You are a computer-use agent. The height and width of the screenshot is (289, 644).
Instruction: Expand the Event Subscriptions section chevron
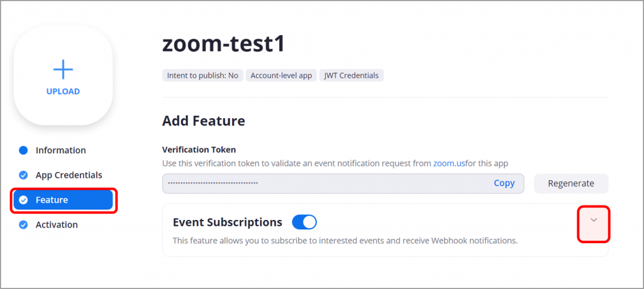(593, 220)
